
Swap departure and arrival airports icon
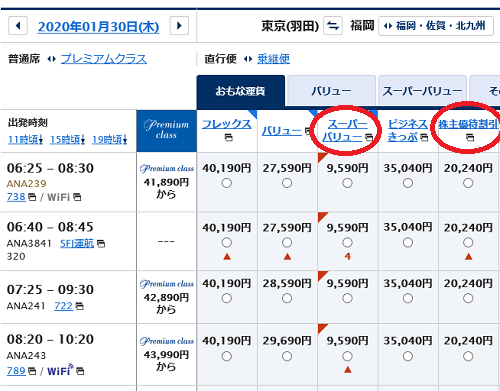click(x=333, y=26)
